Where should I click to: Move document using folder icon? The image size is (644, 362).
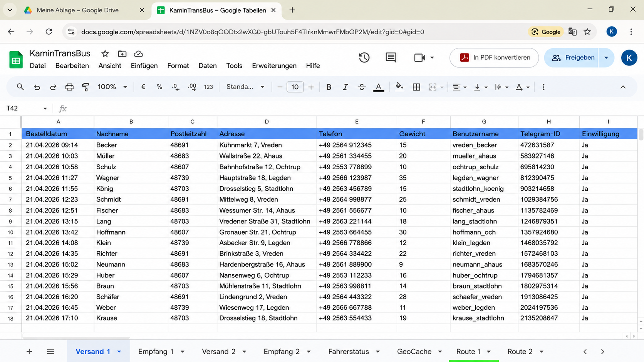(x=122, y=54)
